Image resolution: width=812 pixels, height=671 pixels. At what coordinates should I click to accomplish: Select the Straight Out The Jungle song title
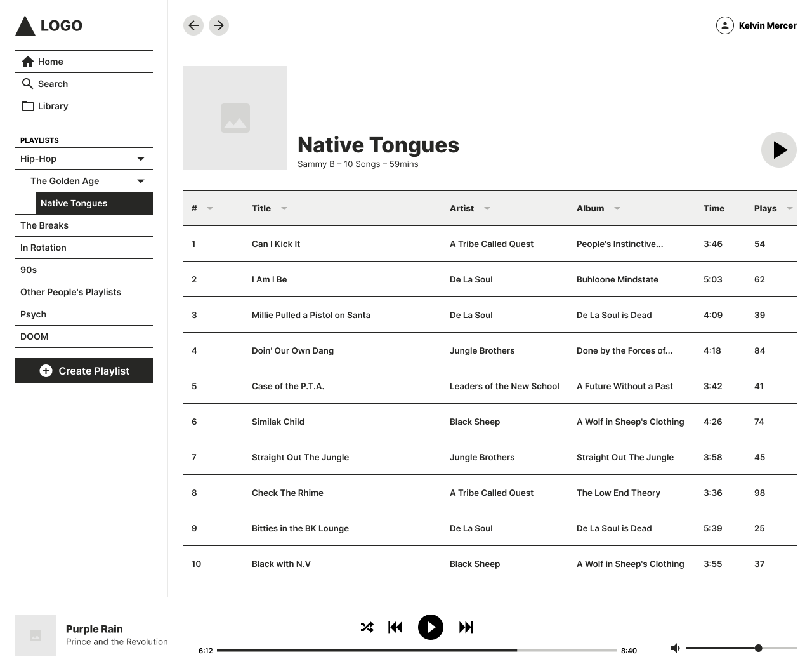point(300,457)
